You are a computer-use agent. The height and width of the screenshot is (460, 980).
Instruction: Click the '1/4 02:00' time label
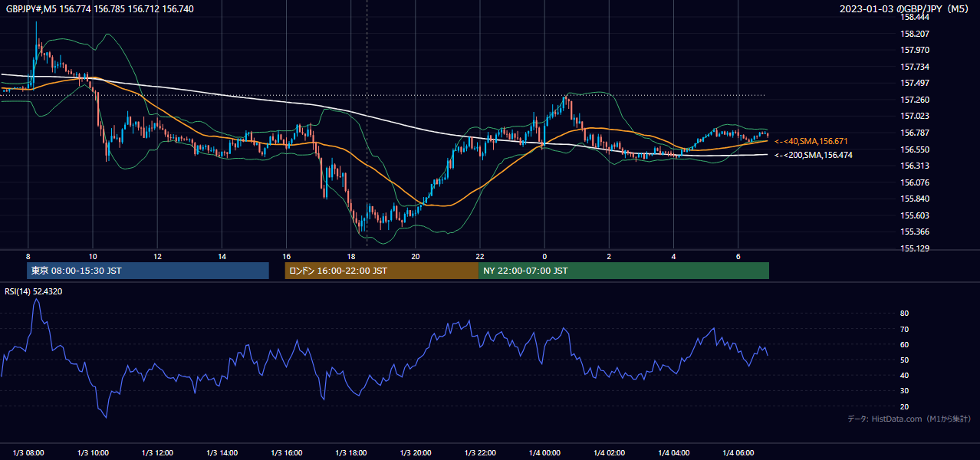609,452
